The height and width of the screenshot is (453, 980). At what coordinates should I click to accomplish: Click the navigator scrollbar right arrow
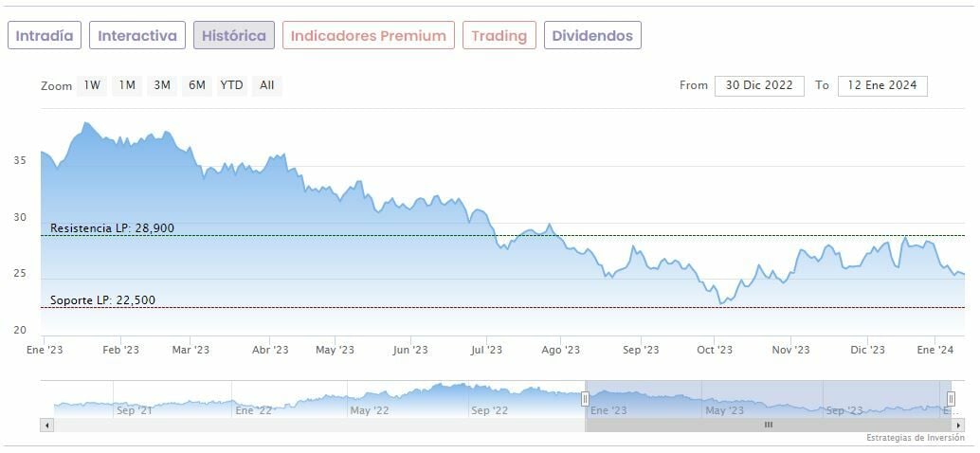pos(958,425)
